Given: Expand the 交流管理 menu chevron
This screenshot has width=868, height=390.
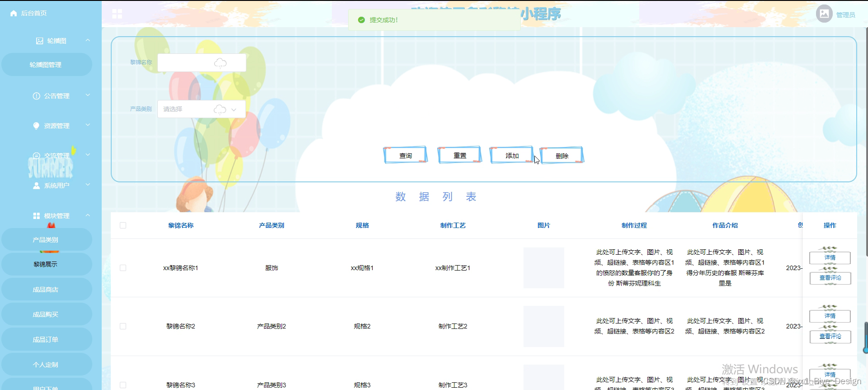Looking at the screenshot, I should [x=88, y=155].
